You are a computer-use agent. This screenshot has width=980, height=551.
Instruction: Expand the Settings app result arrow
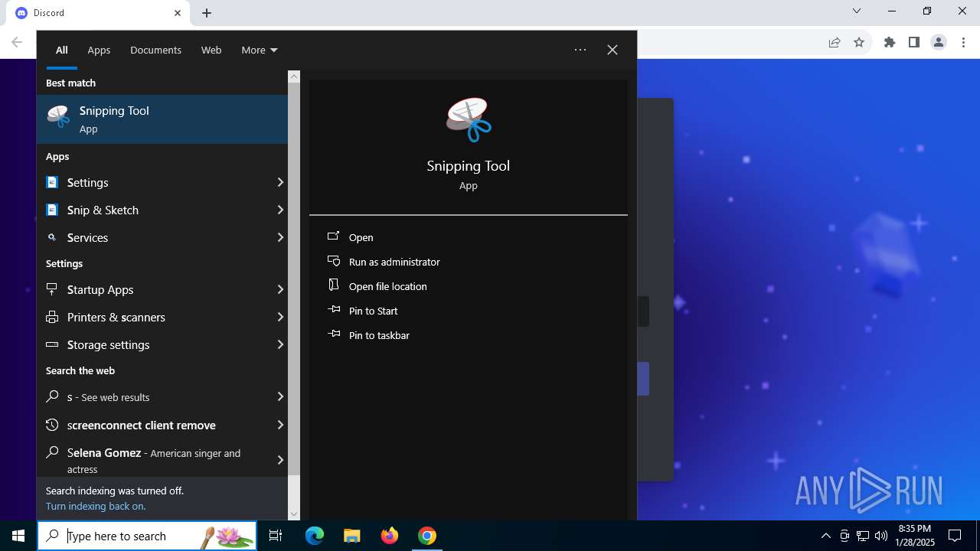point(280,182)
